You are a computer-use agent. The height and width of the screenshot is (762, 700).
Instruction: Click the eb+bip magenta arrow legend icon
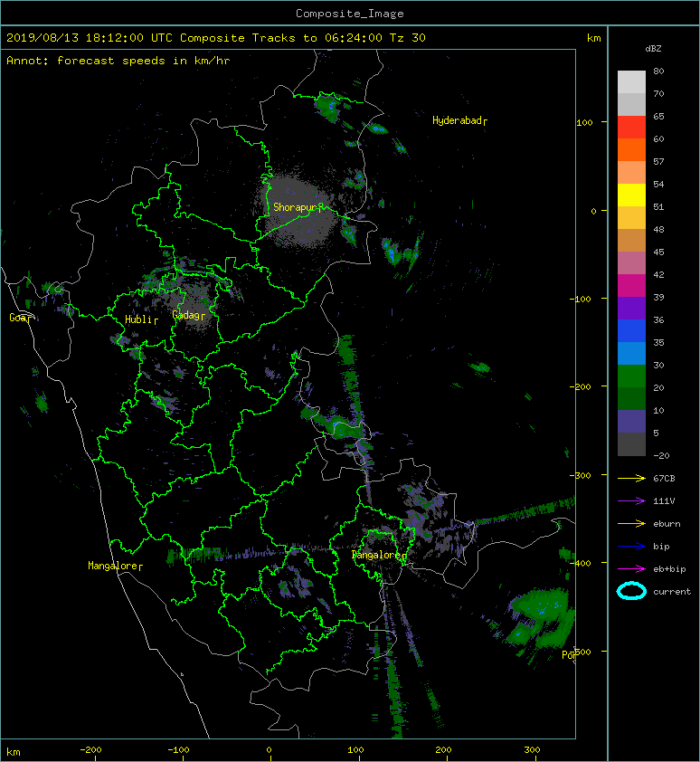tap(631, 569)
